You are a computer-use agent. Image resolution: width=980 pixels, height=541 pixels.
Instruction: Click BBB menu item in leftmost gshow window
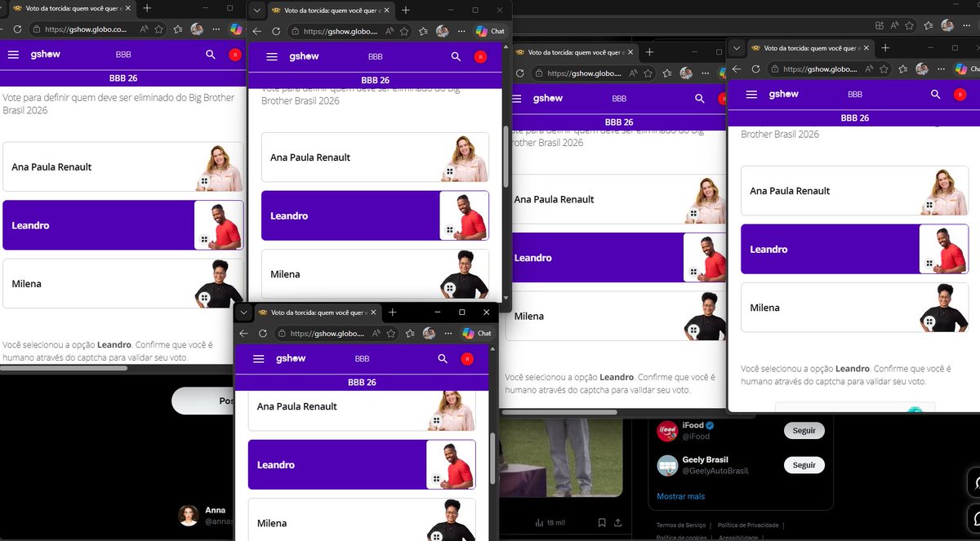pyautogui.click(x=123, y=55)
